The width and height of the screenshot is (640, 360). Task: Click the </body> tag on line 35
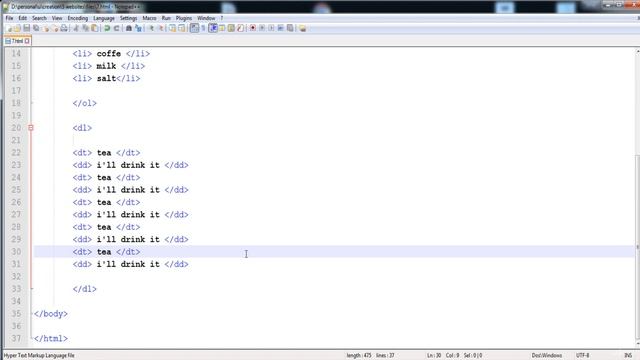51,314
